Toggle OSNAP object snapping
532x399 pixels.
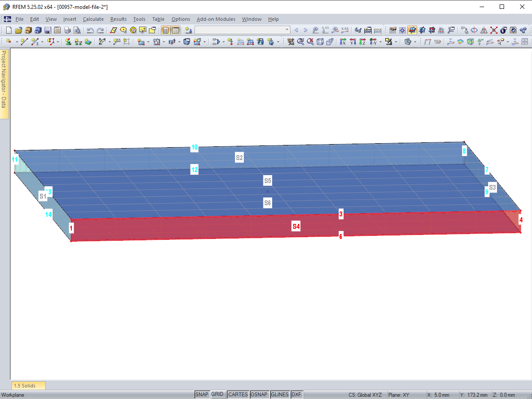click(259, 394)
